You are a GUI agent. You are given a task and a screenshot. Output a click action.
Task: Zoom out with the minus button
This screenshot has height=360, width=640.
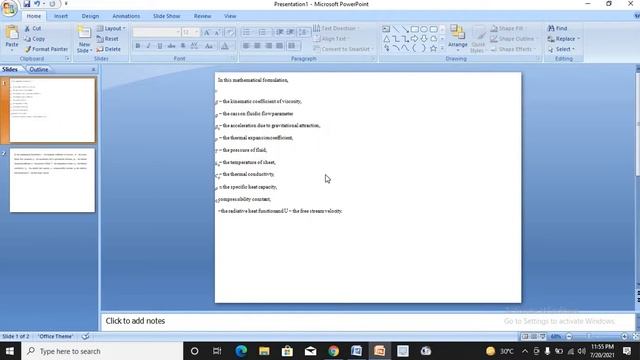tap(569, 336)
